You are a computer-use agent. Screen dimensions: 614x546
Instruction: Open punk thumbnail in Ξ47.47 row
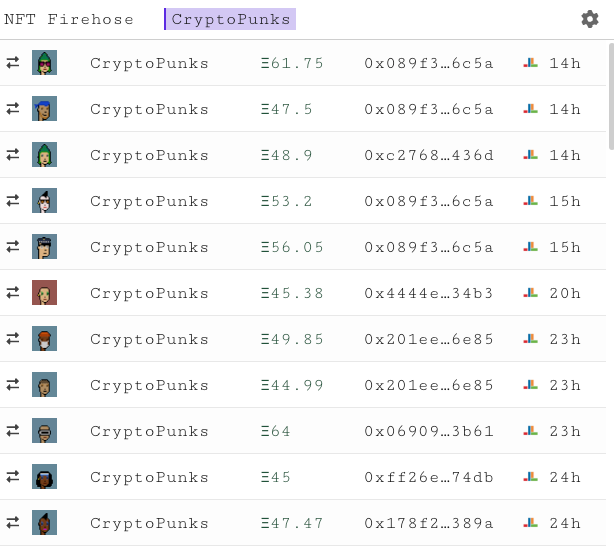pyautogui.click(x=44, y=523)
